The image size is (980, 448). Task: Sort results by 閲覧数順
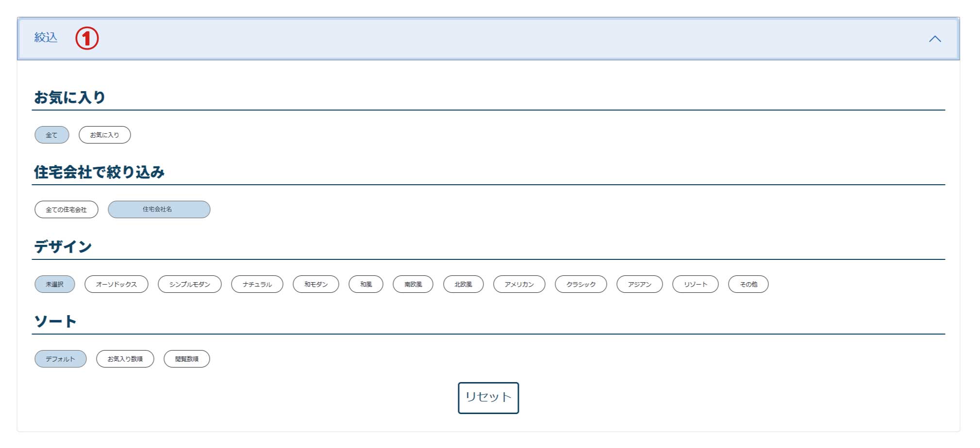click(x=186, y=359)
